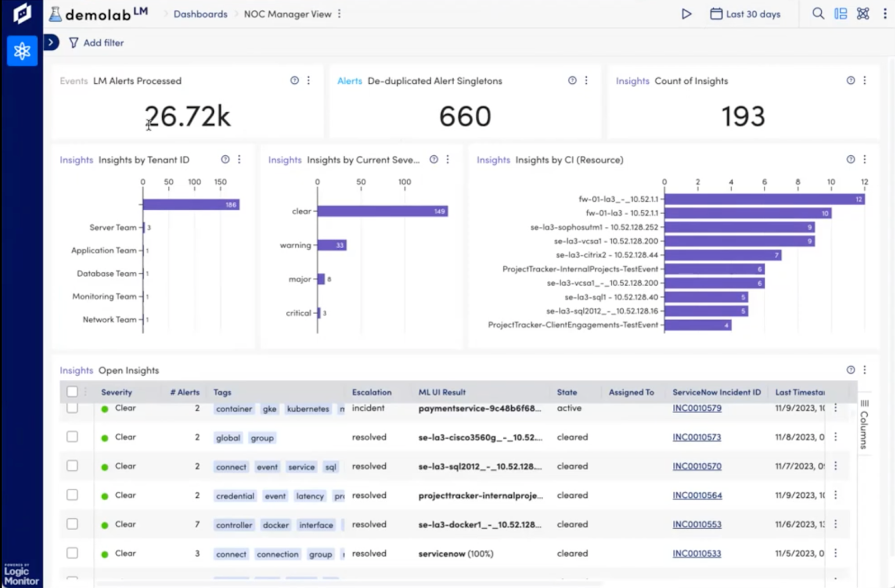Viewport: 895px width, 588px height.
Task: Click the play icon in the top bar
Action: coord(686,14)
